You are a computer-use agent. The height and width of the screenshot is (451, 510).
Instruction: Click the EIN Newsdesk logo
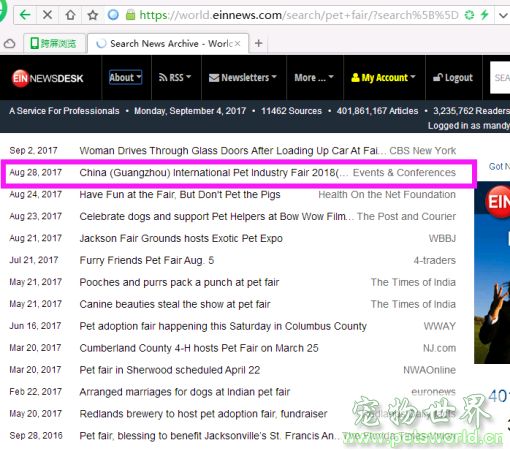(47, 78)
